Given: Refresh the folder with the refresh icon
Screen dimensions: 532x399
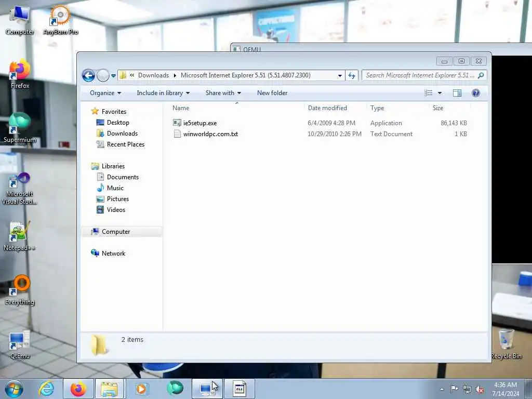Looking at the screenshot, I should 352,75.
